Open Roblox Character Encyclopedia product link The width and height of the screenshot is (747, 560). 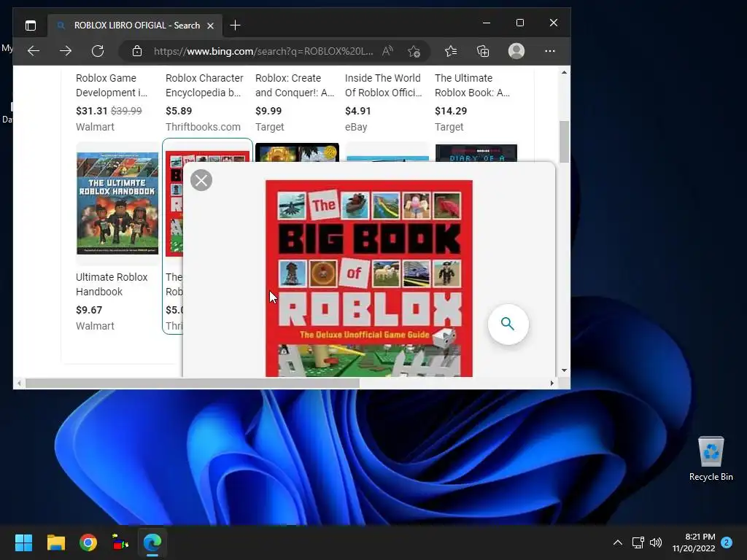pos(204,85)
